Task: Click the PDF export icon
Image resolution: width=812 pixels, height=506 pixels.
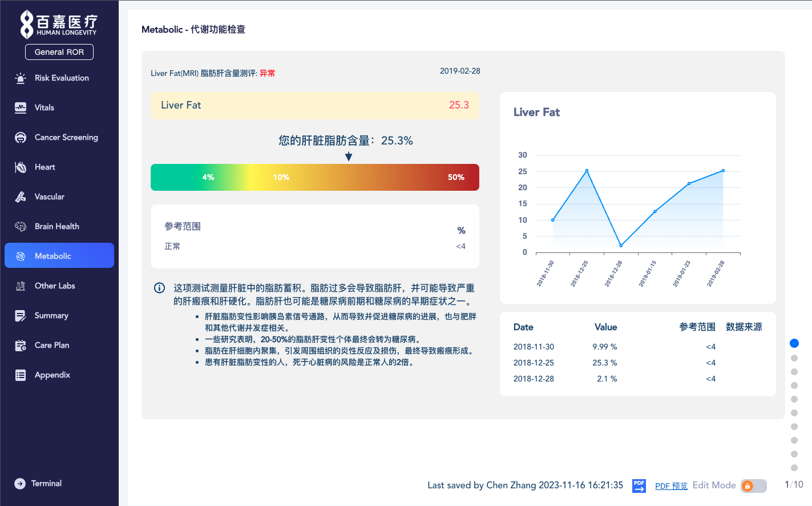Action: [x=639, y=486]
